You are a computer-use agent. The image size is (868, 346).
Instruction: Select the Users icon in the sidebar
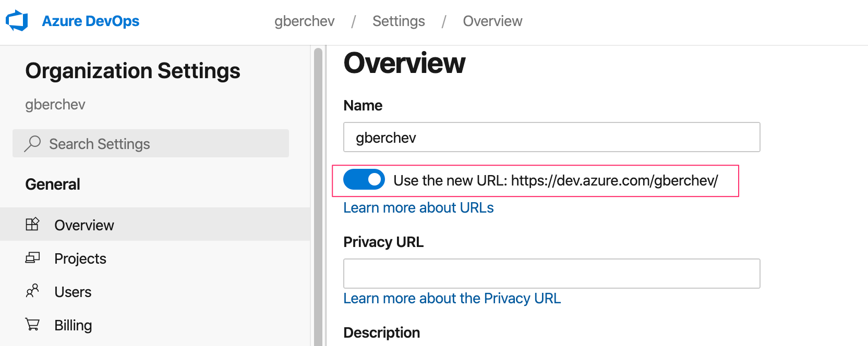(32, 291)
